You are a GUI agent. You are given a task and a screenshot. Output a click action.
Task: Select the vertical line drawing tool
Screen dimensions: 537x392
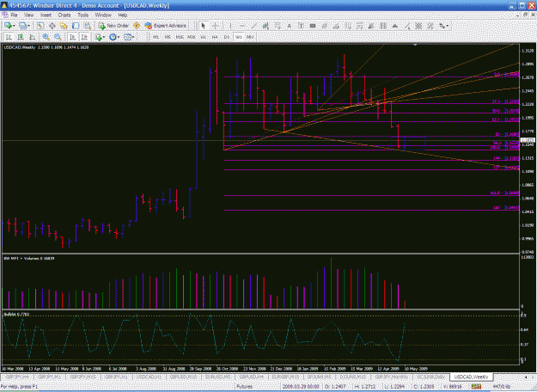tap(230, 26)
